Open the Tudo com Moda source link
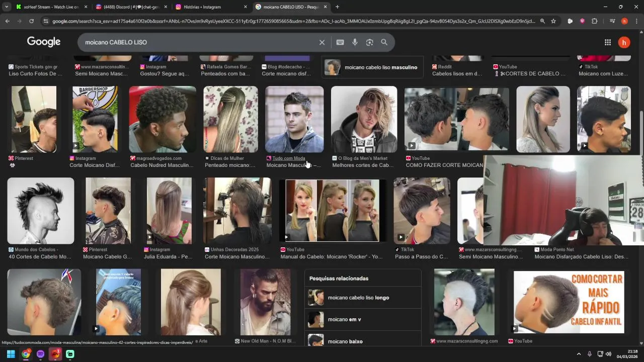 point(289,158)
